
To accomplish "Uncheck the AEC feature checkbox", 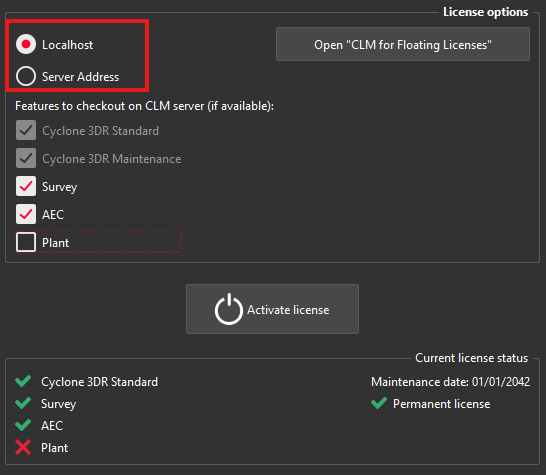I will click(26, 214).
